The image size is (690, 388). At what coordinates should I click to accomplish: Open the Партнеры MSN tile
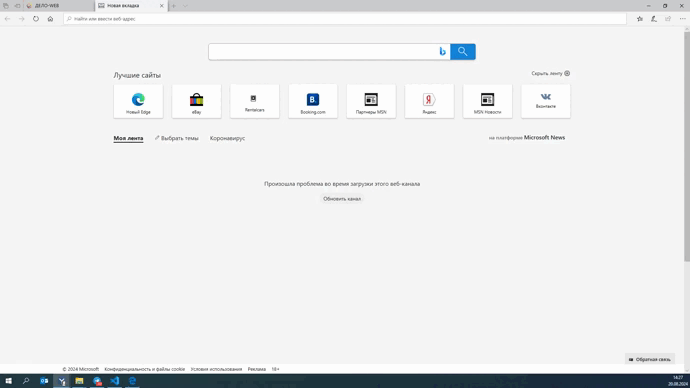(x=371, y=101)
